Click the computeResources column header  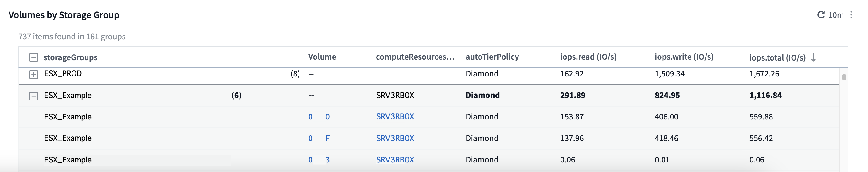[415, 57]
